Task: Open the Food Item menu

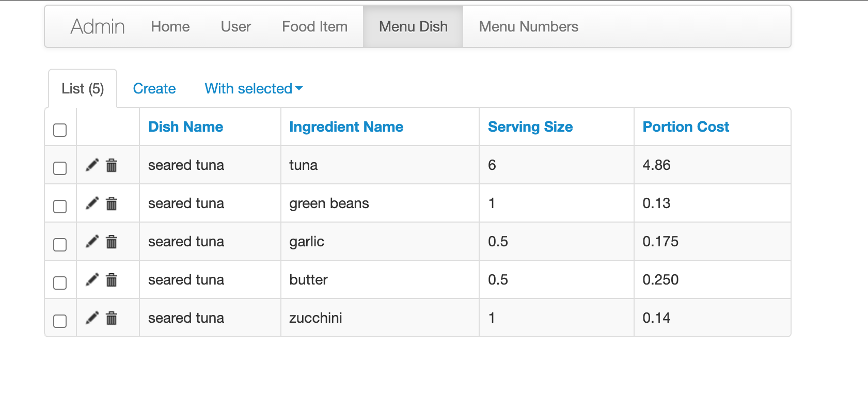Action: point(314,27)
